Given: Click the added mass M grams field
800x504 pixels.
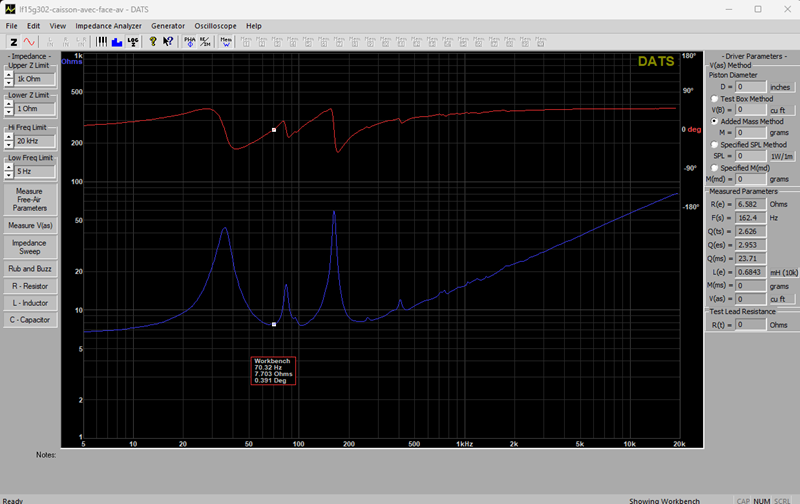Looking at the screenshot, I should 751,133.
